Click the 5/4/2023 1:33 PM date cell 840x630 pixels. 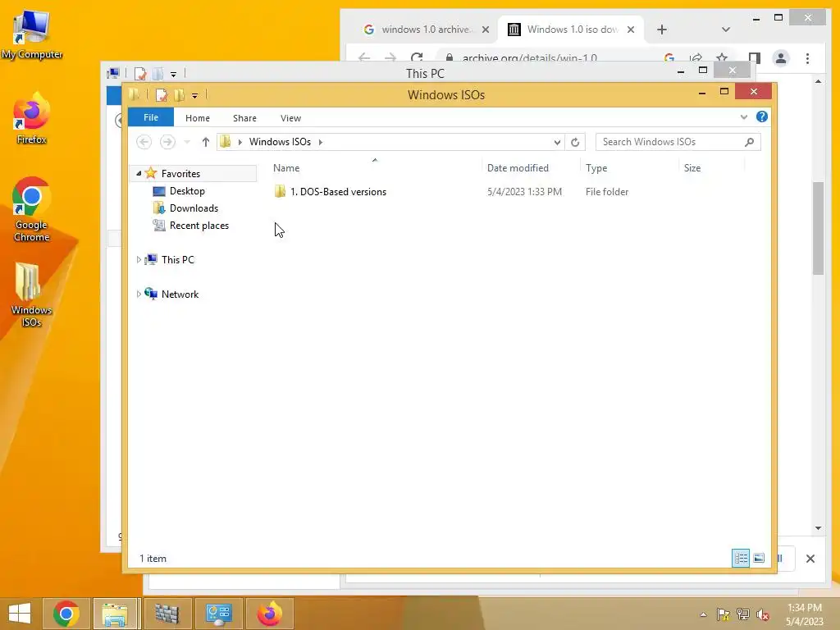pyautogui.click(x=524, y=192)
